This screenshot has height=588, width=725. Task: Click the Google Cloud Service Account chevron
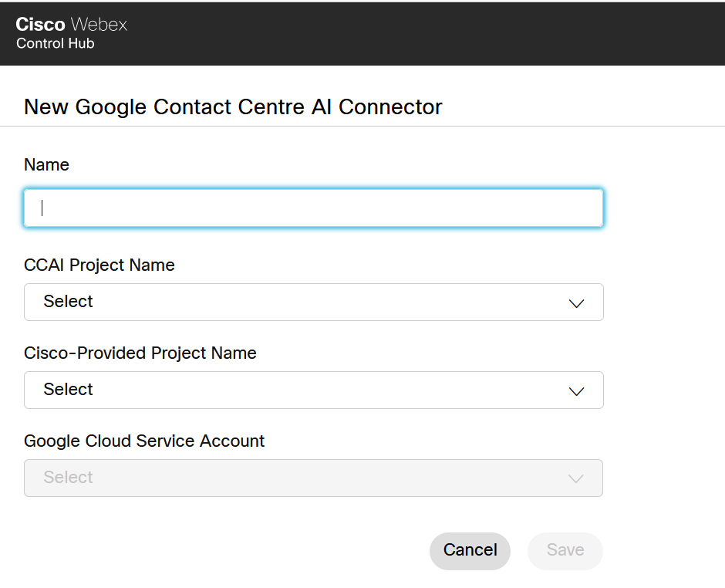[575, 479]
